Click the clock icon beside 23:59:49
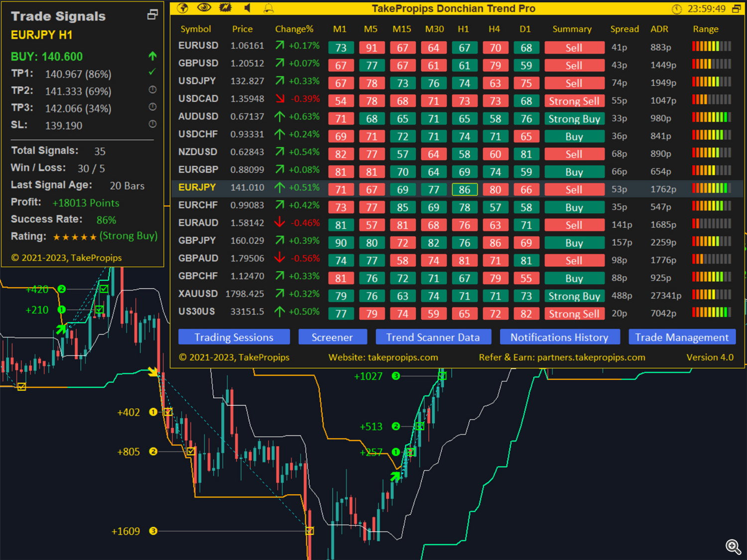Image resolution: width=747 pixels, height=560 pixels. (676, 9)
